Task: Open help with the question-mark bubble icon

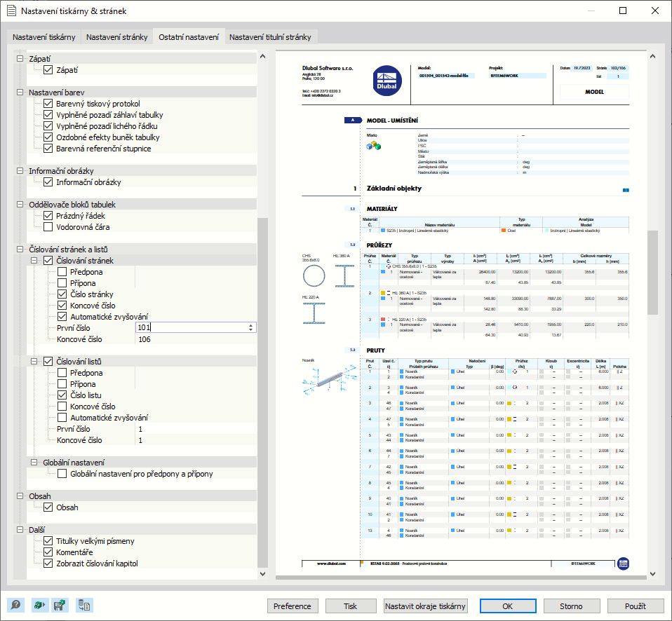Action: (16, 605)
